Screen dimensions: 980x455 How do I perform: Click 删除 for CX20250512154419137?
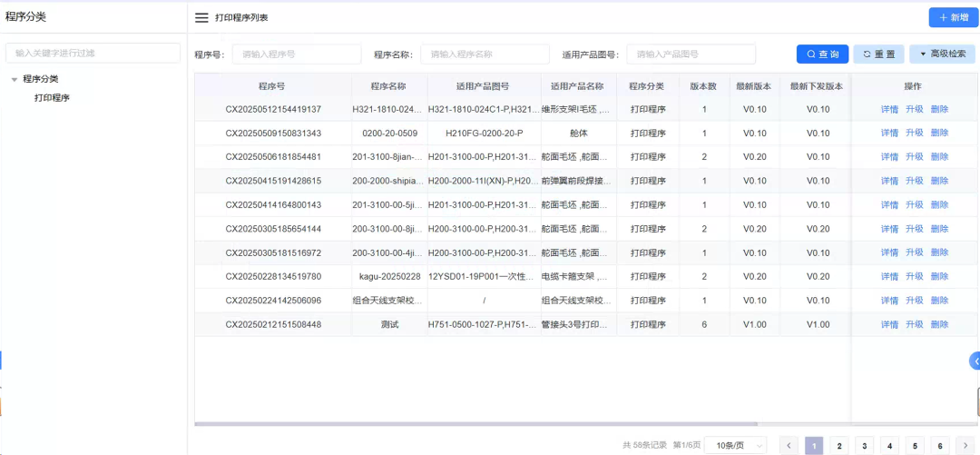939,109
